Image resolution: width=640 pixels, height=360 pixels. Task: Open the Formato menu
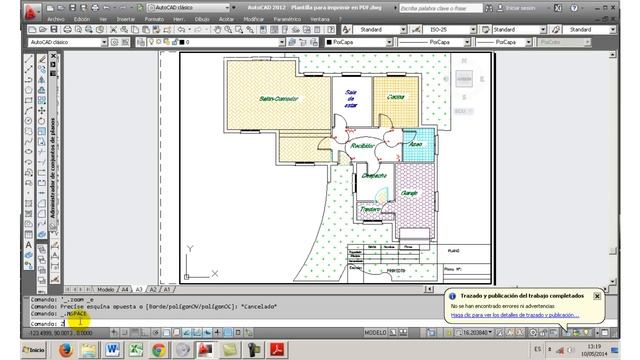click(x=154, y=19)
